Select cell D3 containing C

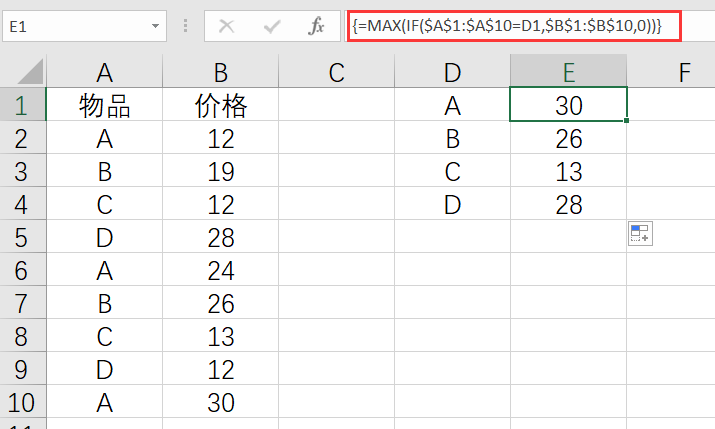tap(452, 170)
